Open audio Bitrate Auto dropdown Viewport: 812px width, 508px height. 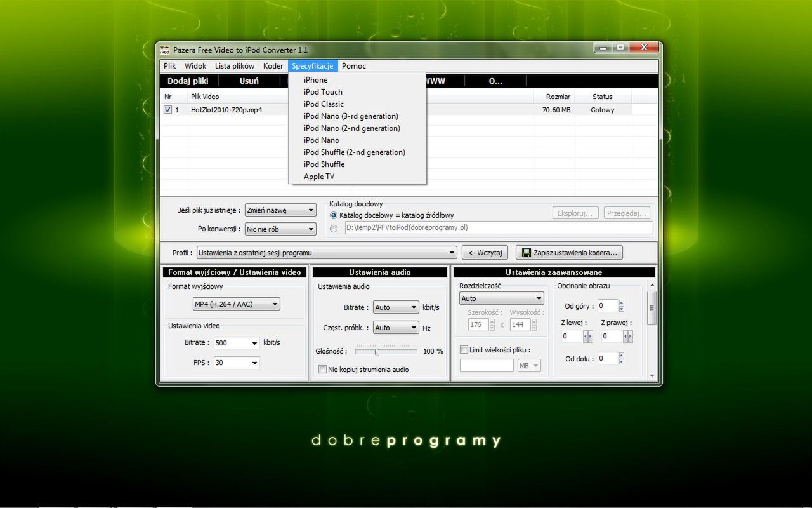(x=396, y=307)
